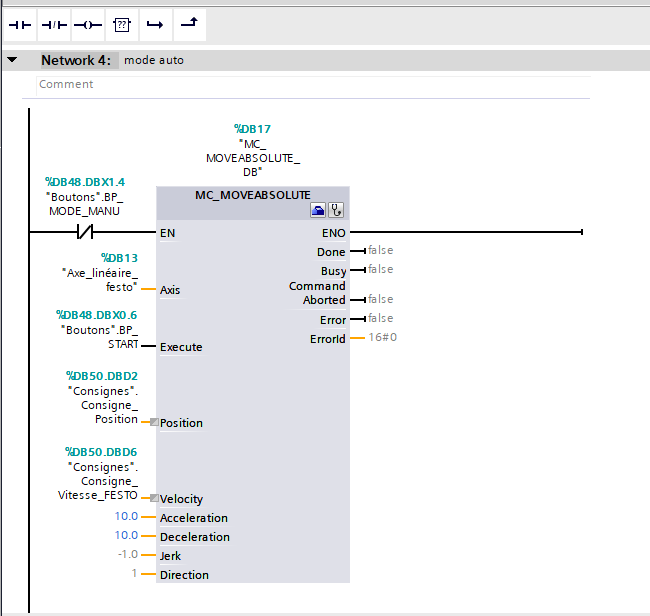Click the Done output false placeholder
The width and height of the screenshot is (650, 616).
[x=381, y=250]
